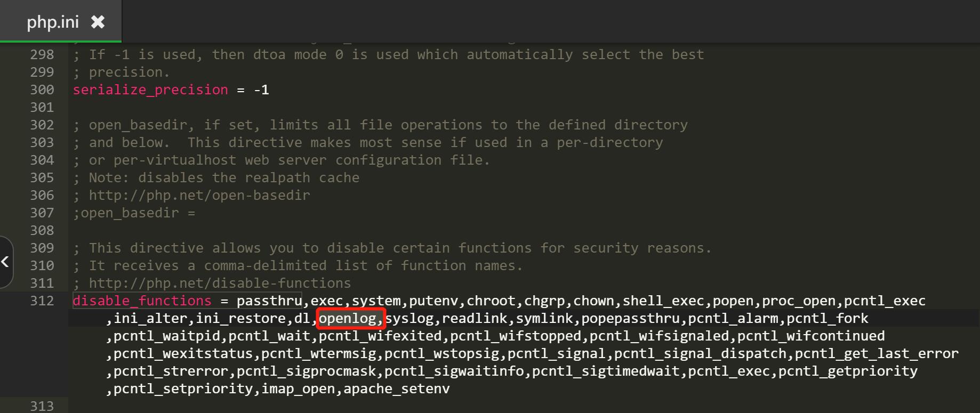
Task: Expand the collapsed sidebar with left chevron
Action: (5, 262)
